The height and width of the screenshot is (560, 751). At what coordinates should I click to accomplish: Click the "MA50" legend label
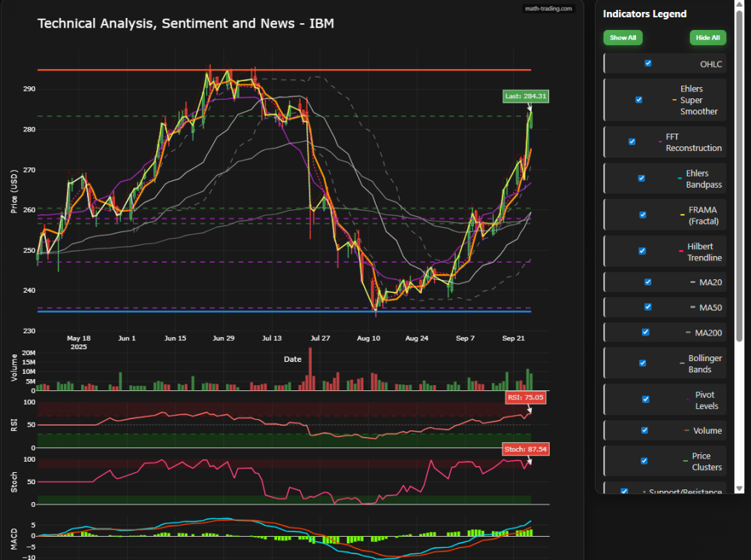(710, 308)
